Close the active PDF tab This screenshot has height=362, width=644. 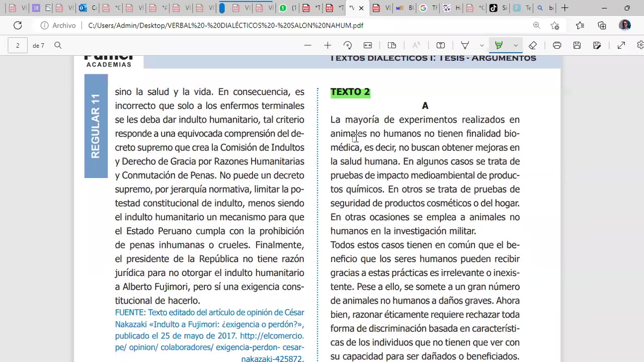coord(361,8)
